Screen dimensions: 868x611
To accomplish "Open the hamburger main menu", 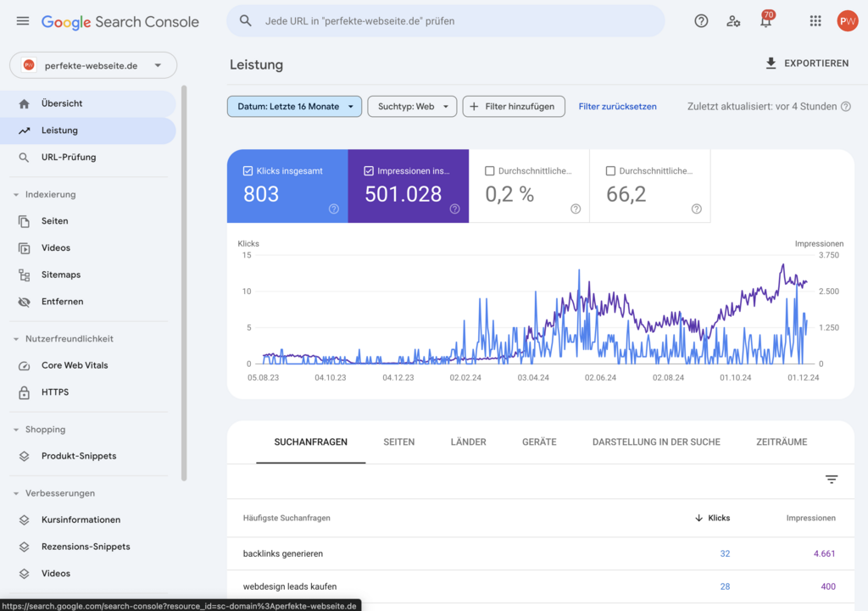I will tap(23, 21).
